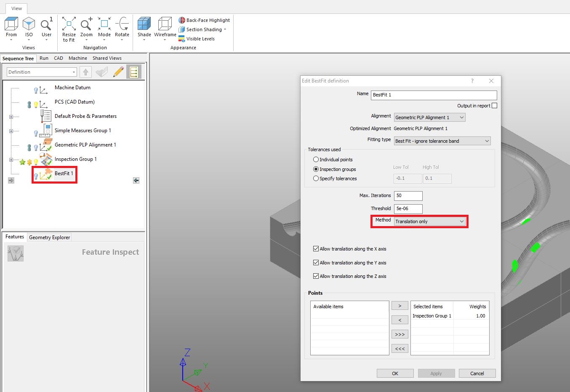Toggle the sequence tree list view icon
The width and height of the screenshot is (570, 392).
[134, 72]
